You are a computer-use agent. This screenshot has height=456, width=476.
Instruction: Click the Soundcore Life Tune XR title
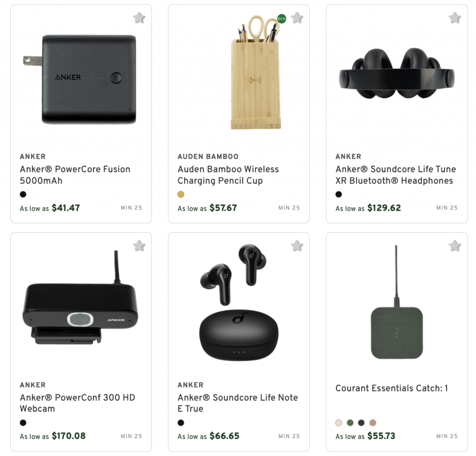click(396, 175)
